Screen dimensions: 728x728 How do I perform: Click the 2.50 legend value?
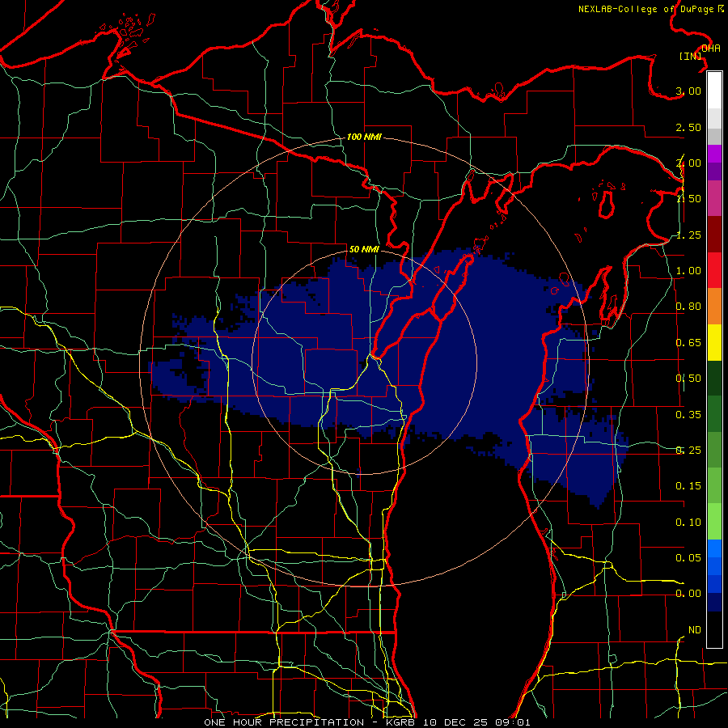click(x=688, y=127)
